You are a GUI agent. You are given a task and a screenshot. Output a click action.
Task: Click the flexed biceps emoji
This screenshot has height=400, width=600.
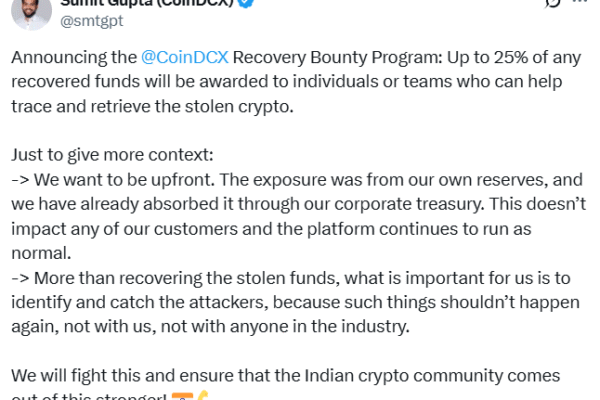pos(202,395)
